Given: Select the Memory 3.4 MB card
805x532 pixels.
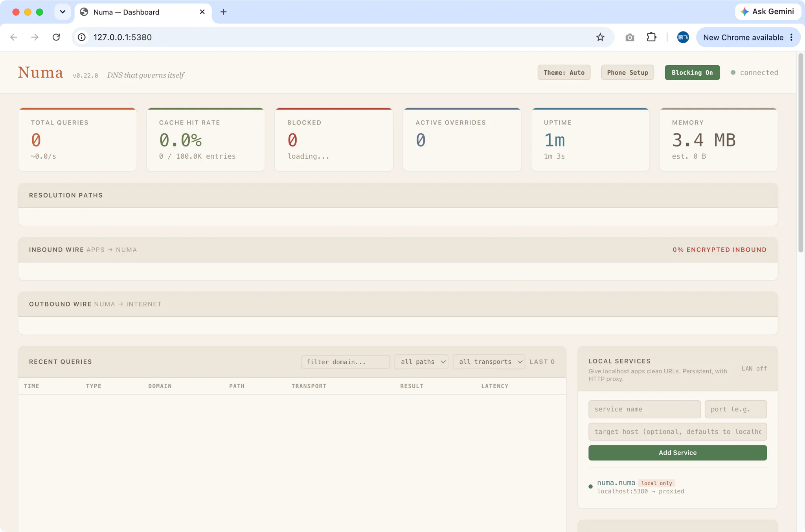Looking at the screenshot, I should coord(719,139).
